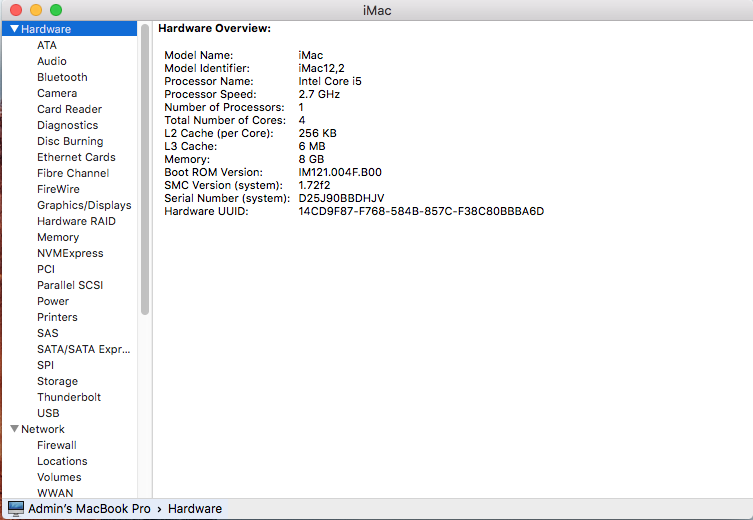The image size is (753, 520).
Task: Click the iMac window title
Action: click(377, 10)
